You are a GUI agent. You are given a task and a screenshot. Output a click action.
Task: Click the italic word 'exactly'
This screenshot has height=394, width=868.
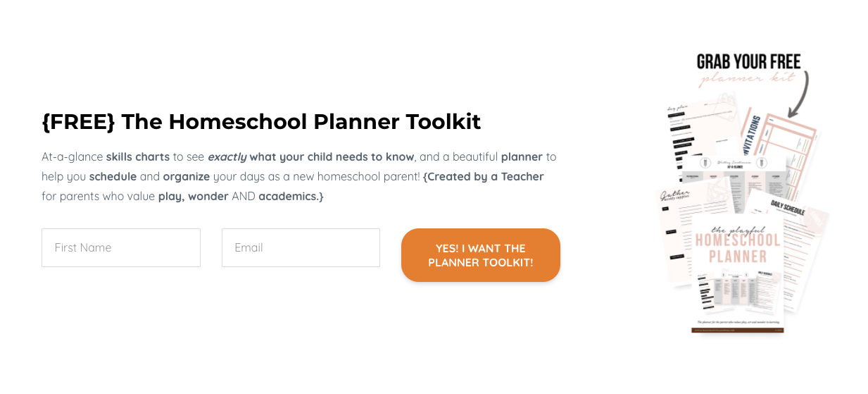point(227,156)
